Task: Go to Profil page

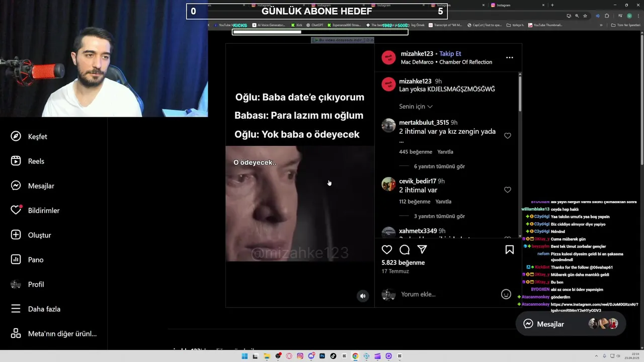Action: (28, 285)
